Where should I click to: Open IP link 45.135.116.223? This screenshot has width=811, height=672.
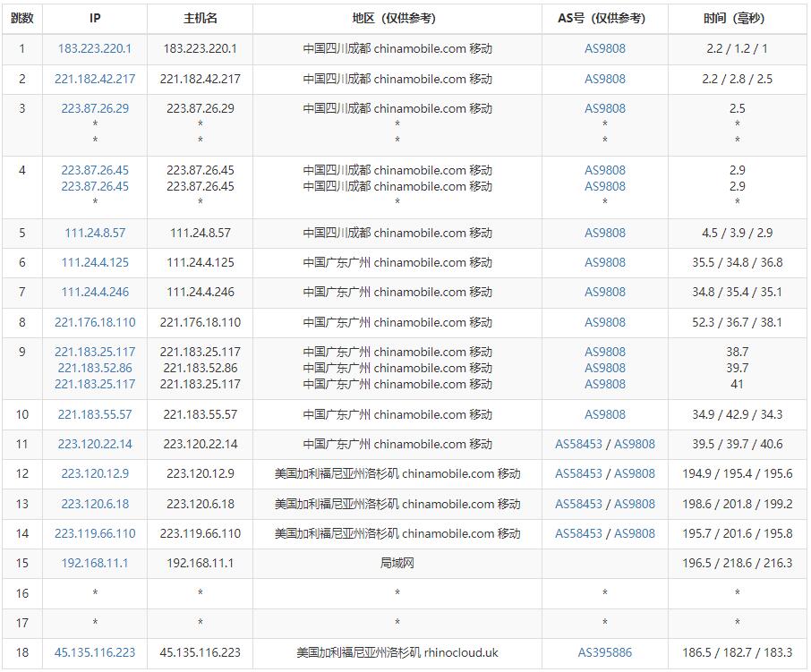pos(95,653)
